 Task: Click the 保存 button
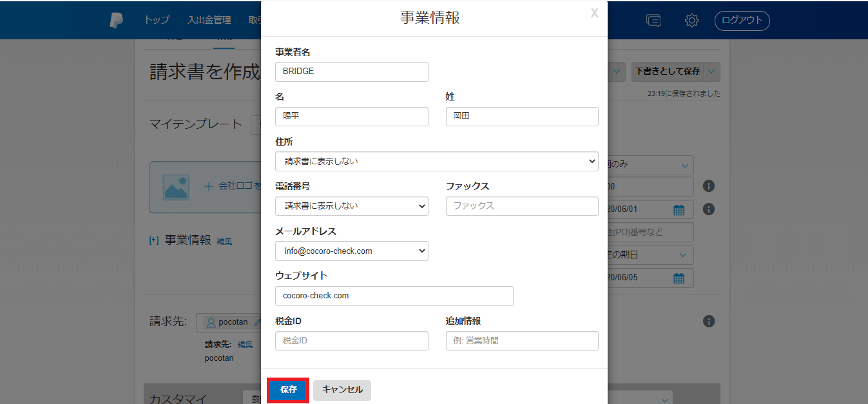(288, 390)
